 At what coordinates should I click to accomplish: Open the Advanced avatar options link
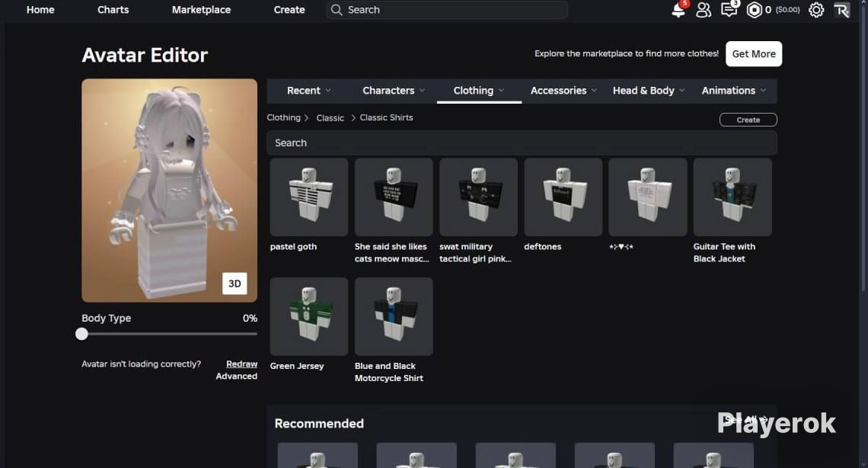tap(236, 376)
